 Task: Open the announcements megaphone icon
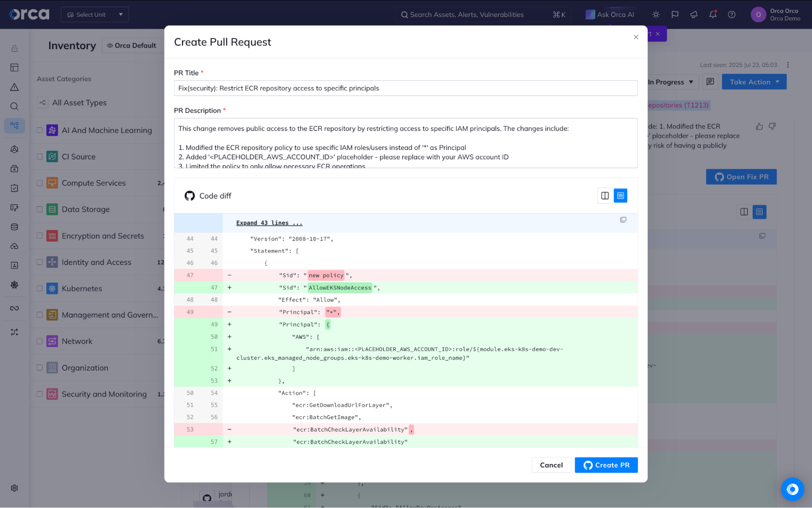[694, 15]
